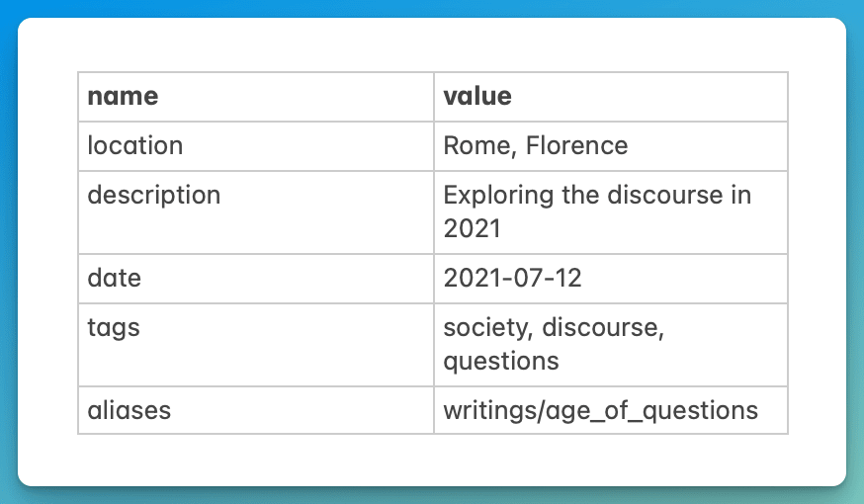Select the "tags" name cell
The height and width of the screenshot is (504, 864).
coord(256,345)
